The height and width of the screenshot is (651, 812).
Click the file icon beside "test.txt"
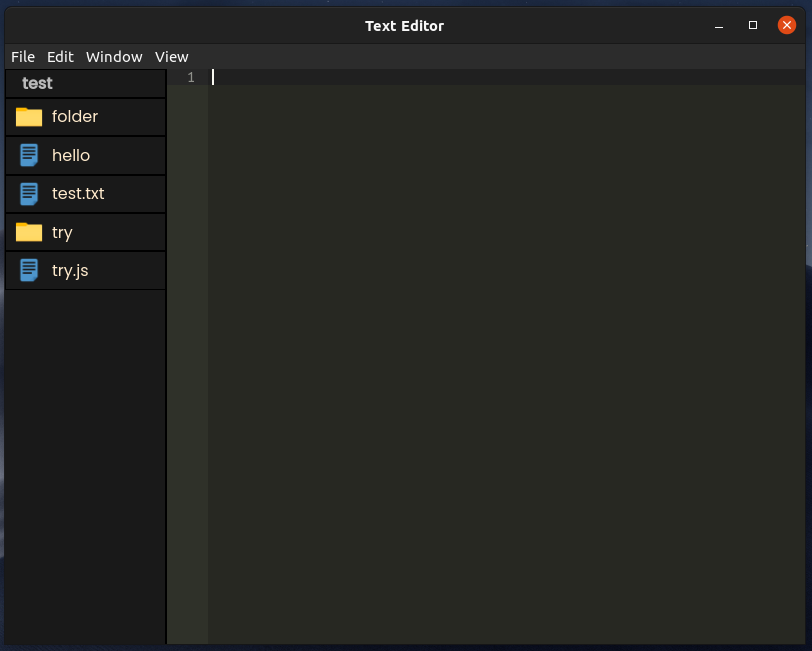[x=28, y=193]
